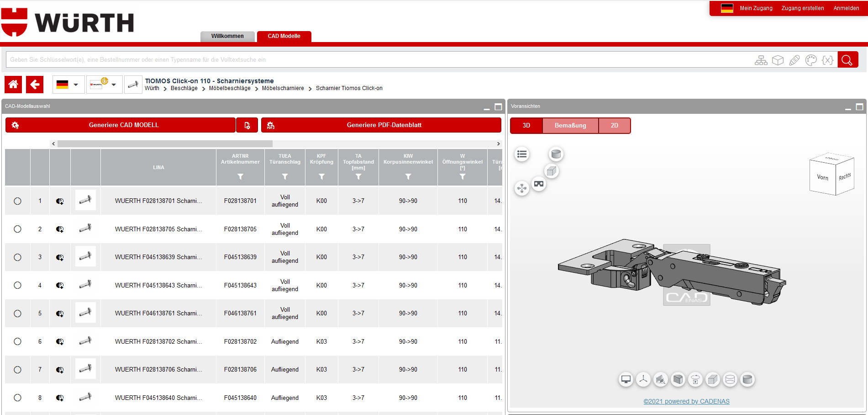Switch to the Willkommen tab

pyautogui.click(x=227, y=36)
